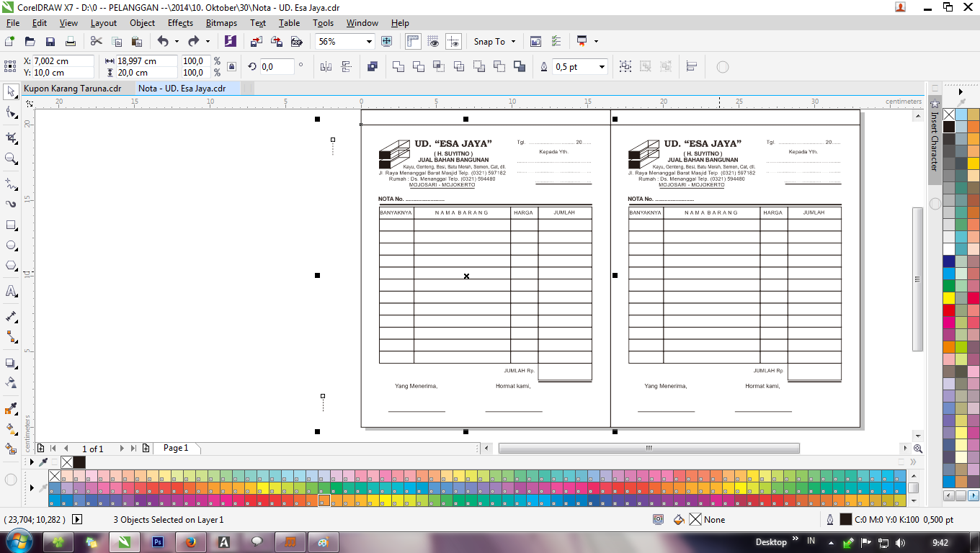This screenshot has height=553, width=980.
Task: Toggle the lock aspect ratio button
Action: point(231,66)
